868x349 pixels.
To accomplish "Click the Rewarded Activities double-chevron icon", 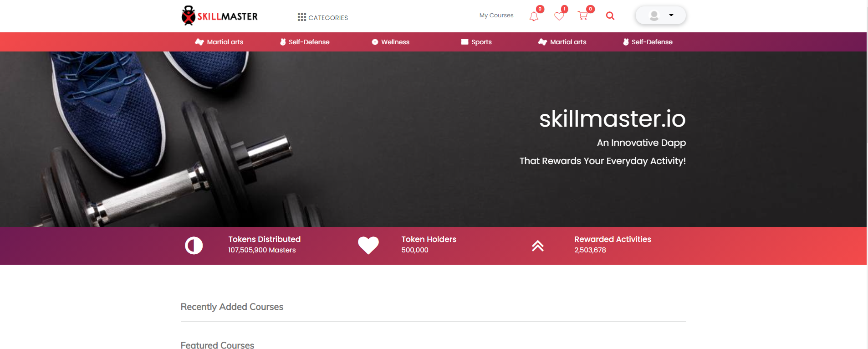I will tap(538, 246).
